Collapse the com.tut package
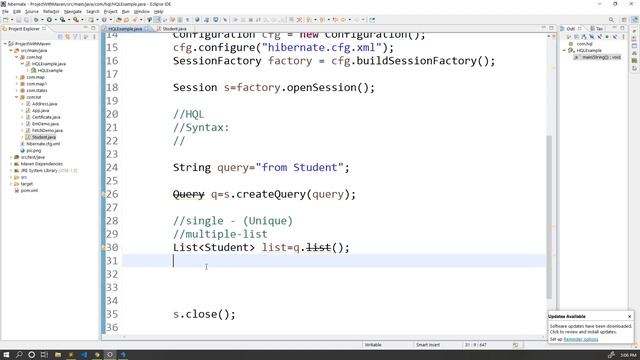Screen dimensions: 640x360 coord(17,97)
